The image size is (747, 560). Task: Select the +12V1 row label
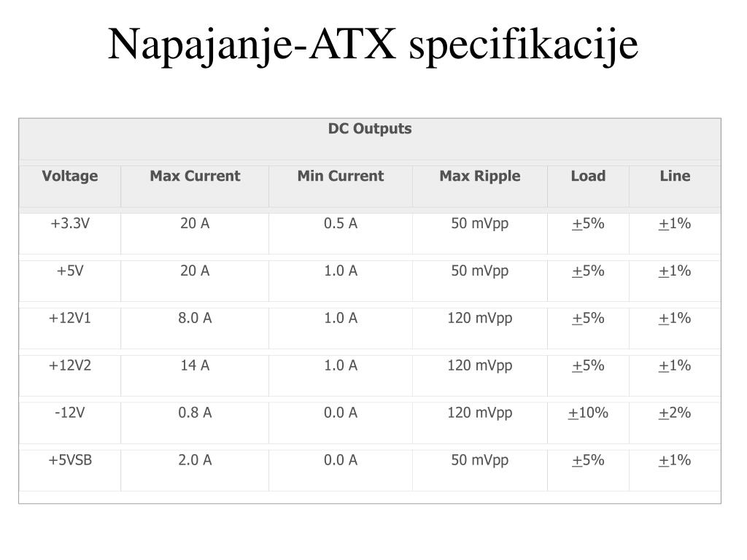[70, 318]
